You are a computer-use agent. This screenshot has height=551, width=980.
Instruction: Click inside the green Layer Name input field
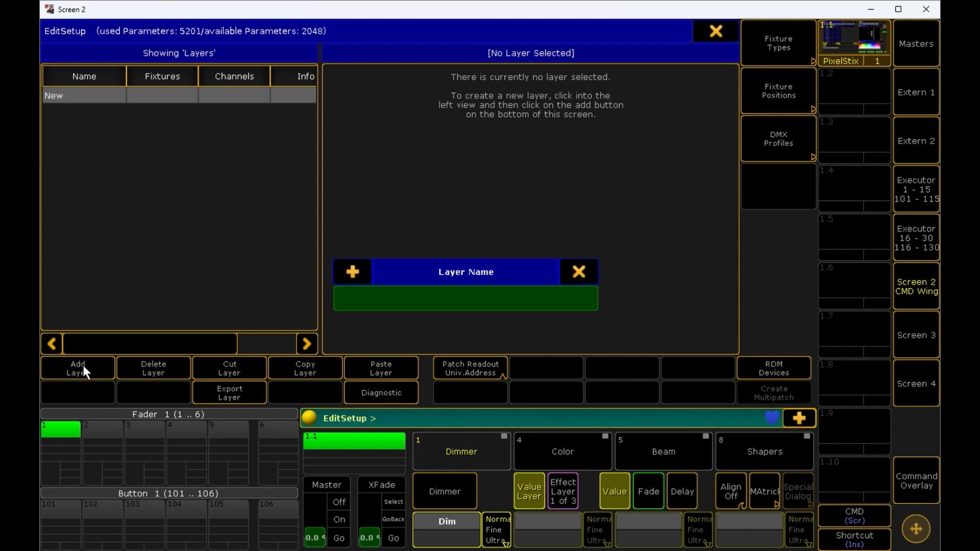click(x=465, y=298)
